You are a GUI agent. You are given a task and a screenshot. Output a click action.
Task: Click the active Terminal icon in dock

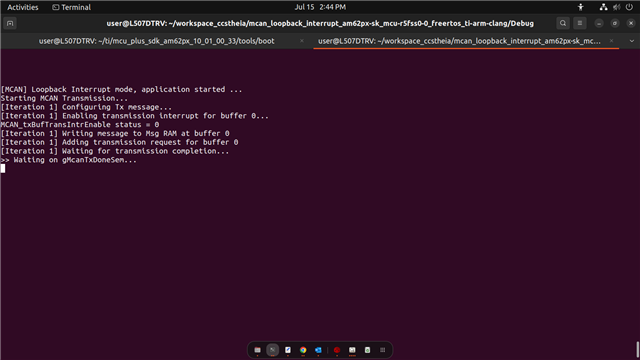pos(273,350)
